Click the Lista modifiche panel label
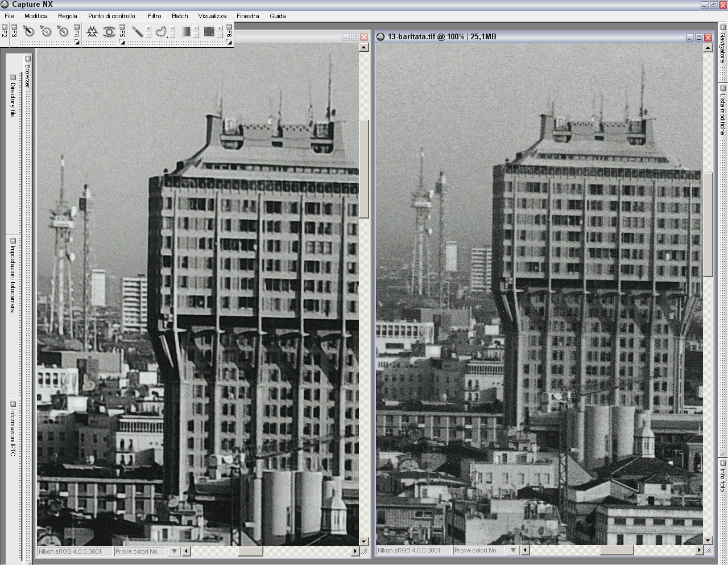 (x=722, y=114)
